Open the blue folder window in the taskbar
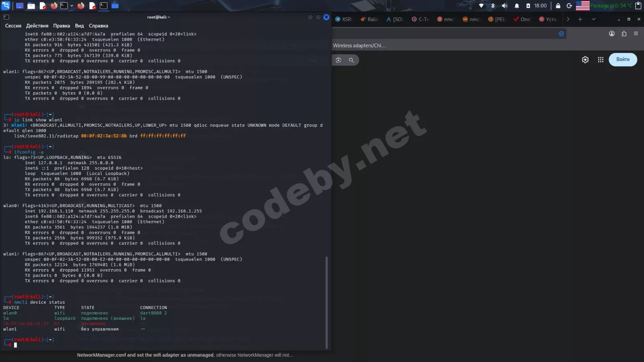Screen dimensions: 644x362 tap(115, 6)
